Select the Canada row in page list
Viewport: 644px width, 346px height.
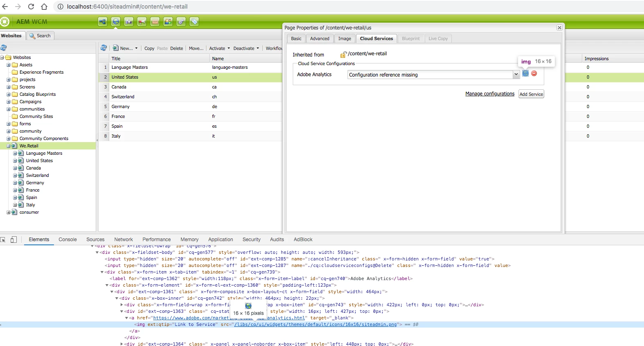190,87
